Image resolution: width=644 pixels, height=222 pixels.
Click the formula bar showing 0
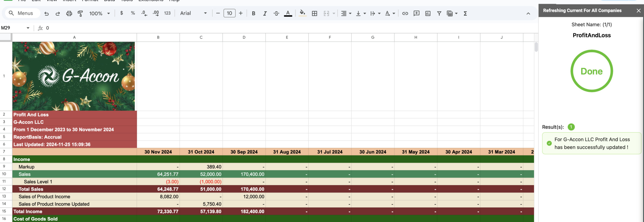[289, 28]
